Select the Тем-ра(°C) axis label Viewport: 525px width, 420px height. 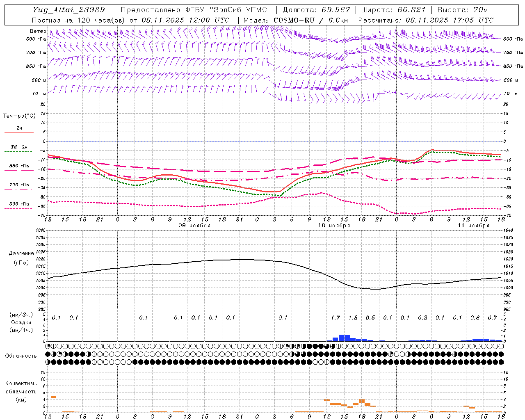(19, 116)
